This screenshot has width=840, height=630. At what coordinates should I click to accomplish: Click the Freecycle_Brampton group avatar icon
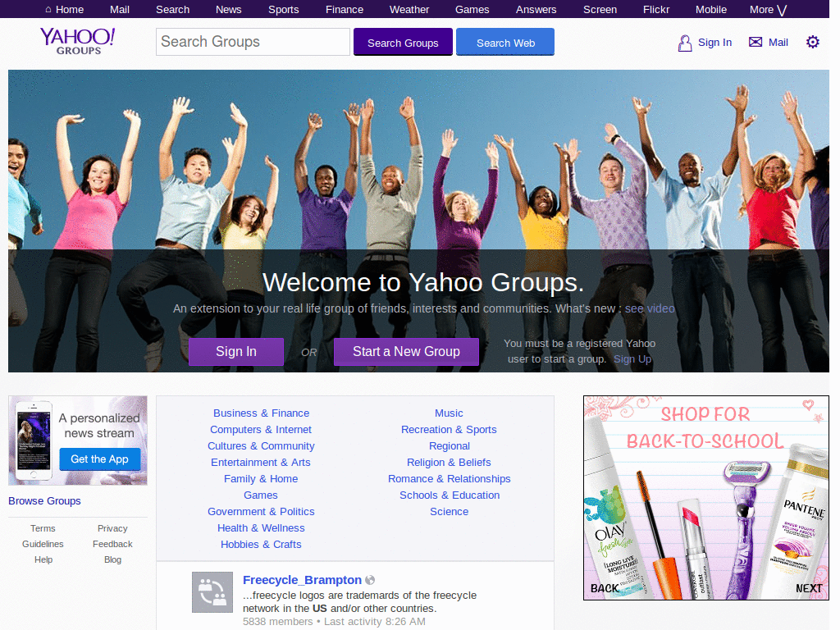[212, 592]
